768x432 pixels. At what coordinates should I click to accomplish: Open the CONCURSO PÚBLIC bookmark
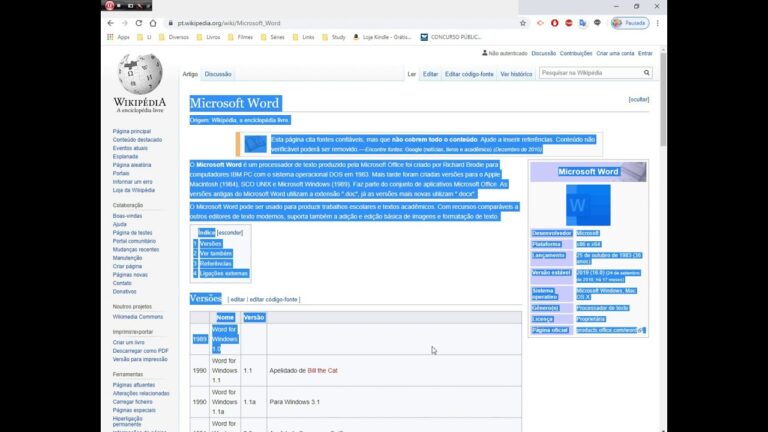tap(451, 37)
